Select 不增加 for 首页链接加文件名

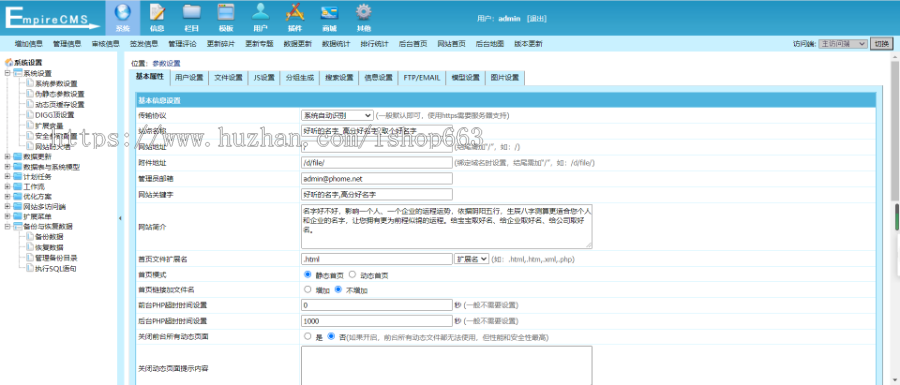point(339,290)
